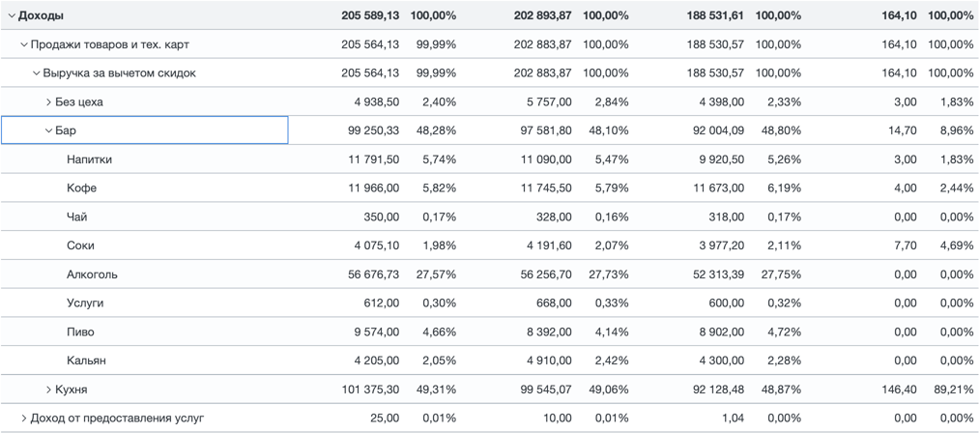Screen dimensions: 980x433
Task: Select the Пиво row
Action: [81, 332]
